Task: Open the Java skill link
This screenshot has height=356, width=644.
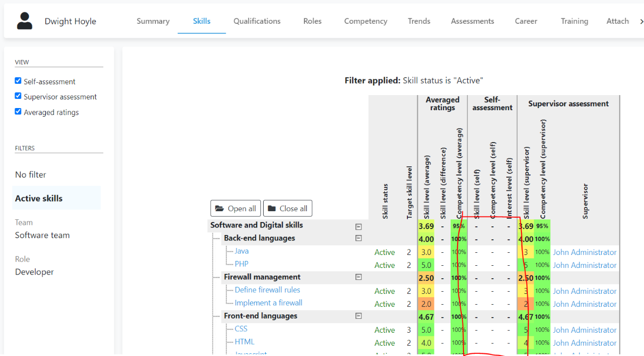Action: (242, 251)
